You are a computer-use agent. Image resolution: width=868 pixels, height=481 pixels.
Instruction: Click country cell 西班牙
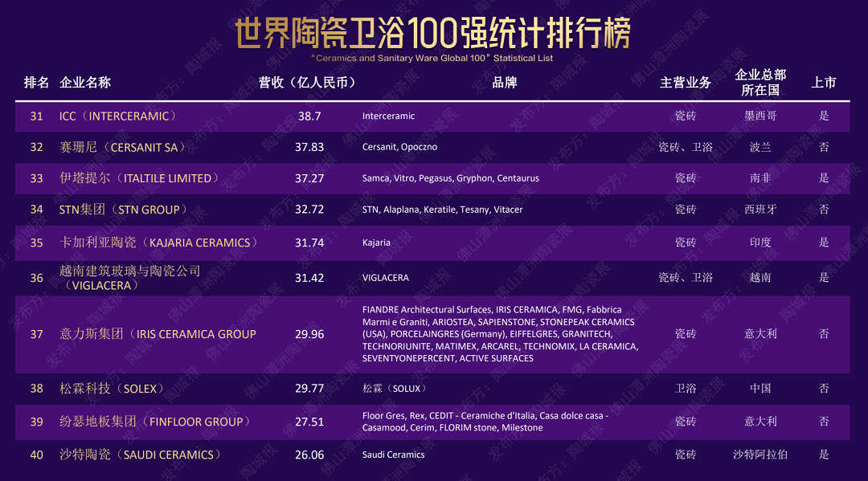click(760, 210)
